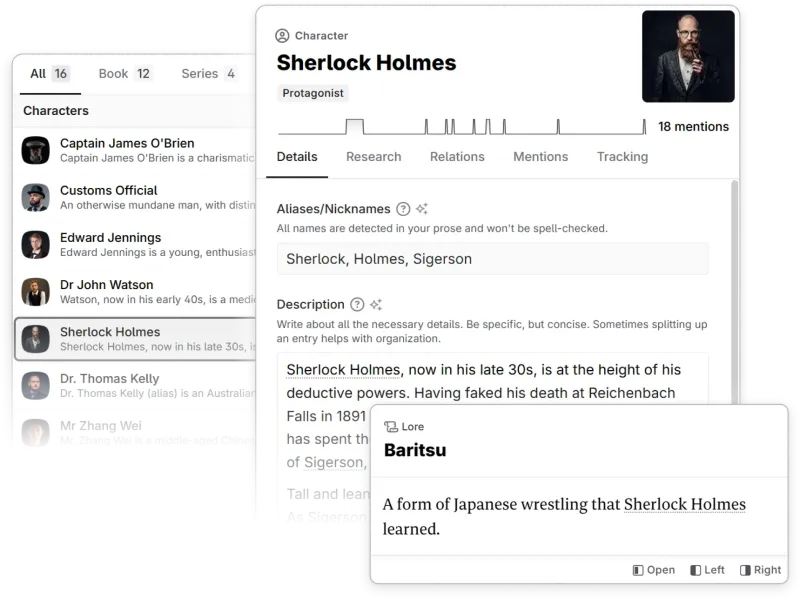Click the Characters section header
Image resolution: width=800 pixels, height=599 pixels.
pos(56,111)
